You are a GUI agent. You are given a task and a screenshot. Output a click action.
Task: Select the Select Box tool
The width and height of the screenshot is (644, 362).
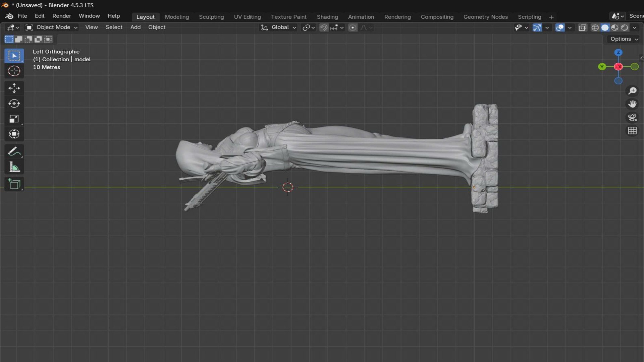pos(14,56)
